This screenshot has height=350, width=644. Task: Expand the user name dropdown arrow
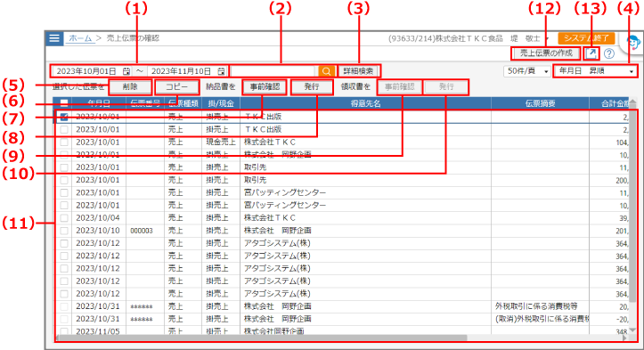[x=547, y=38]
